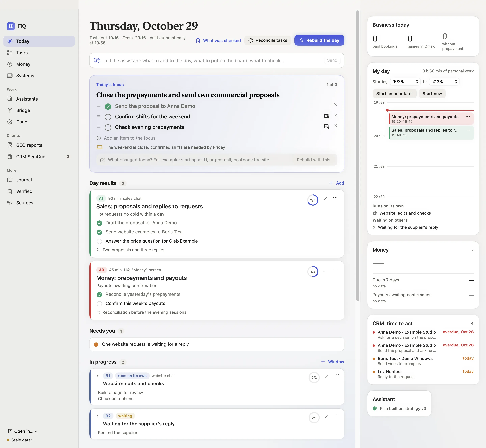Open three-dot menu on Money: prepayments card
Viewport: 486px width, 448px height.
pyautogui.click(x=335, y=269)
